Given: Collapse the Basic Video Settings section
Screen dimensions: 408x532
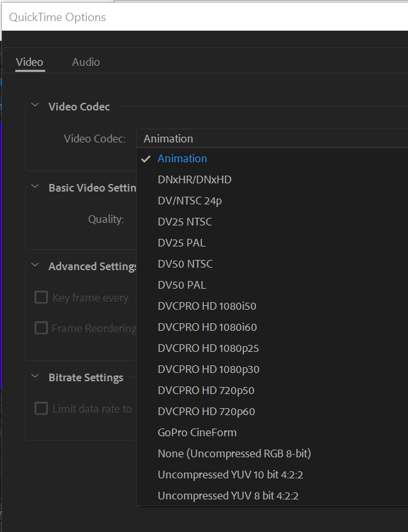Looking at the screenshot, I should 35,186.
